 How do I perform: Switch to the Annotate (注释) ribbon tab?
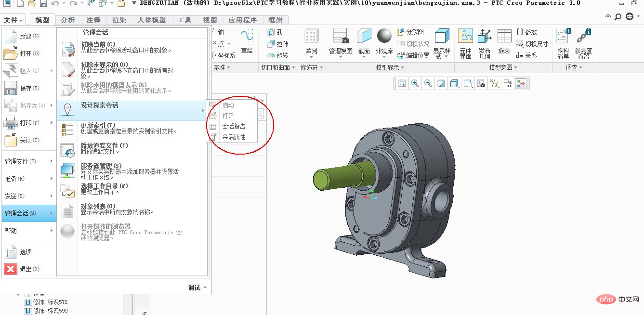coord(93,20)
